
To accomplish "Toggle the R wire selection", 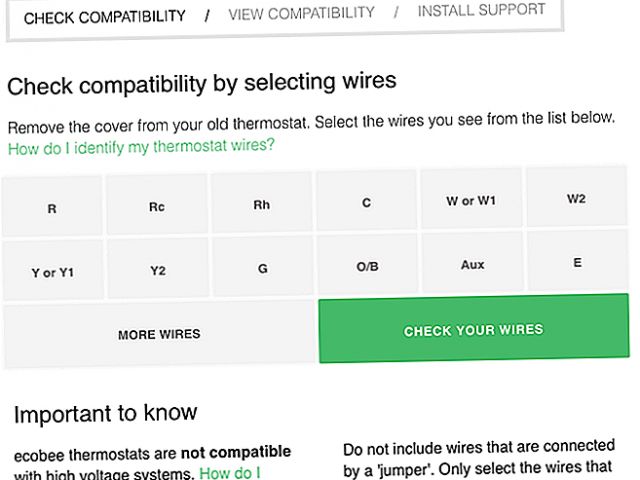I will tap(52, 208).
